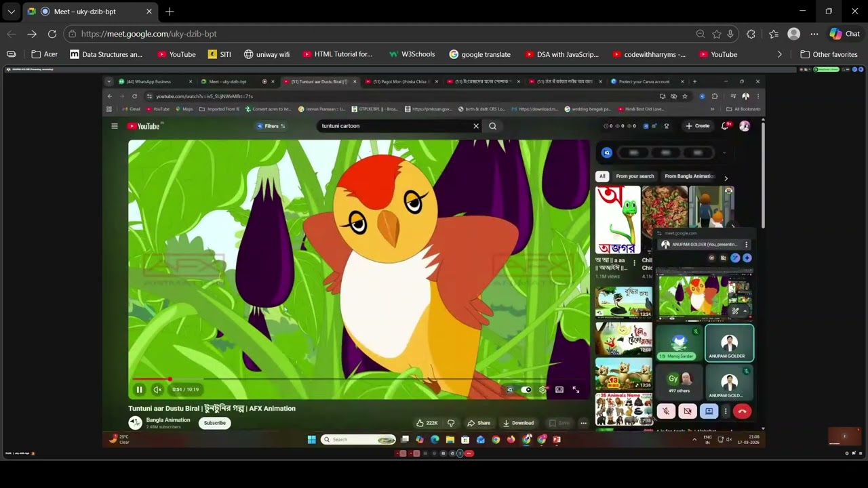Click present screen button in Meet mini window

click(x=709, y=411)
